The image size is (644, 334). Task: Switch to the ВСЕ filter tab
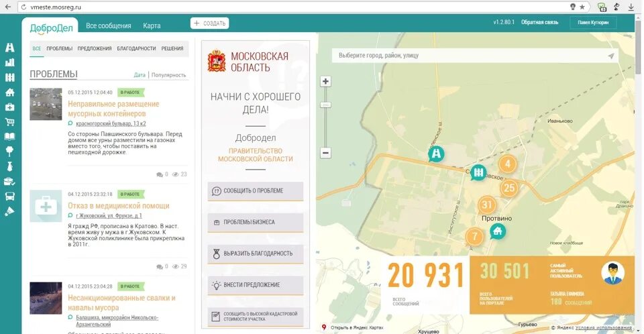click(36, 48)
